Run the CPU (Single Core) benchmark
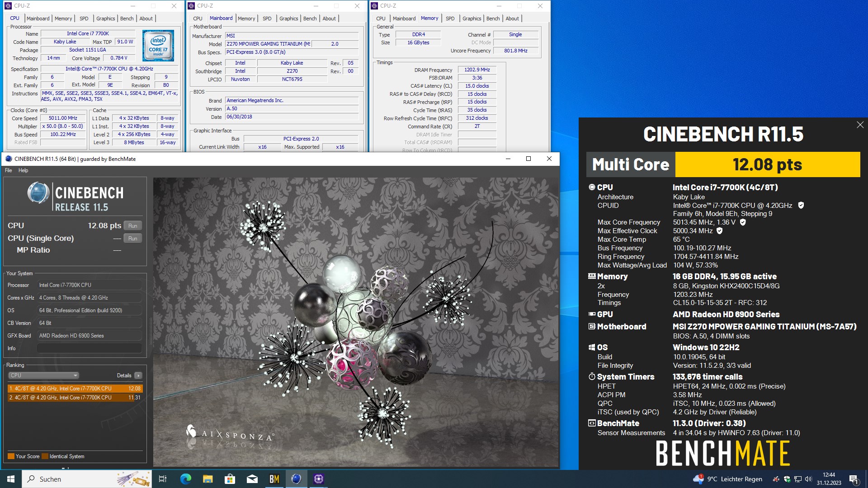 [132, 238]
